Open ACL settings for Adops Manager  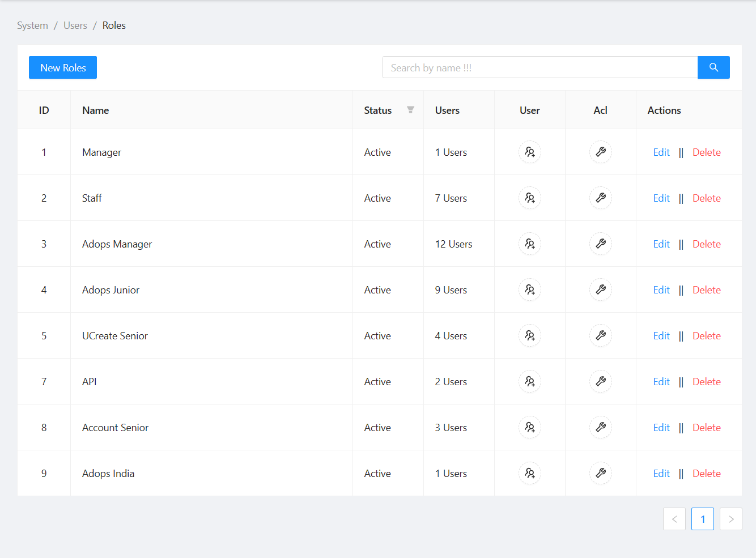(x=601, y=244)
